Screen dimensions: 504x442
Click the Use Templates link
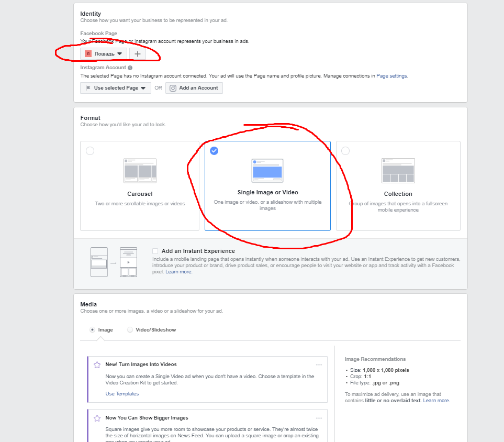122,394
